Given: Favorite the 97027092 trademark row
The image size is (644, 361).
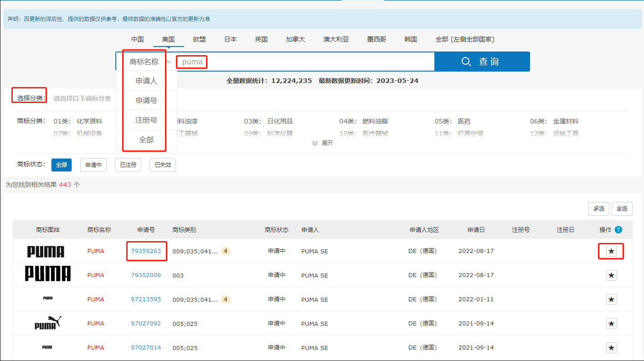Looking at the screenshot, I should [x=611, y=324].
